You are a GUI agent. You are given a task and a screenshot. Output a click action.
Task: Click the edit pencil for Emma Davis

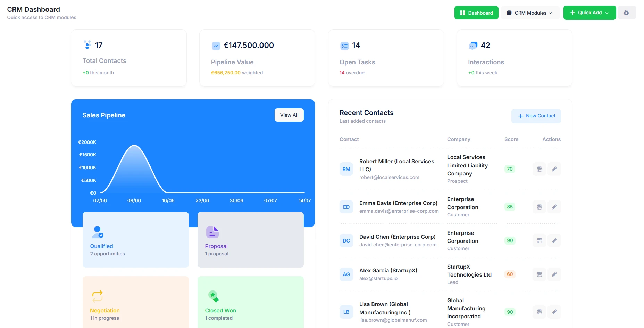click(554, 207)
